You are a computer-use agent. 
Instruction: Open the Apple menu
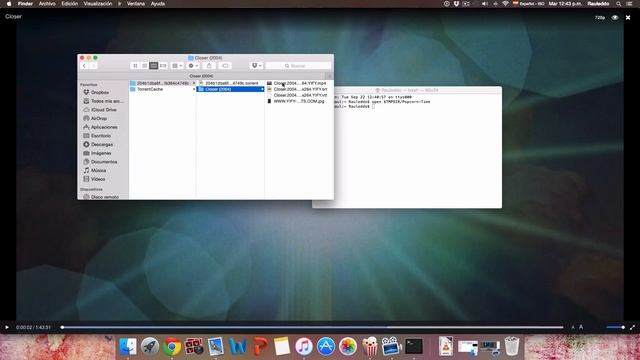click(x=9, y=4)
